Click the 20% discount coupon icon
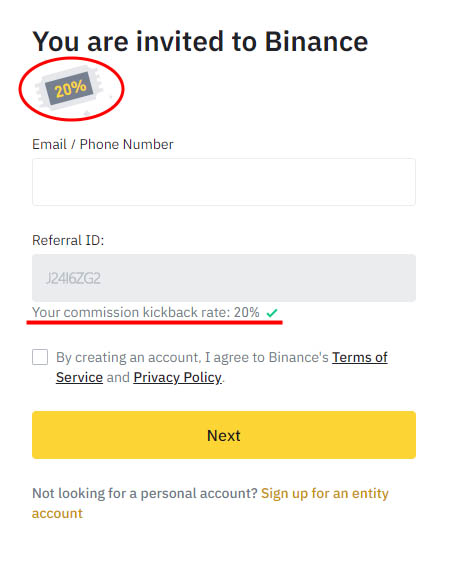 (x=70, y=89)
